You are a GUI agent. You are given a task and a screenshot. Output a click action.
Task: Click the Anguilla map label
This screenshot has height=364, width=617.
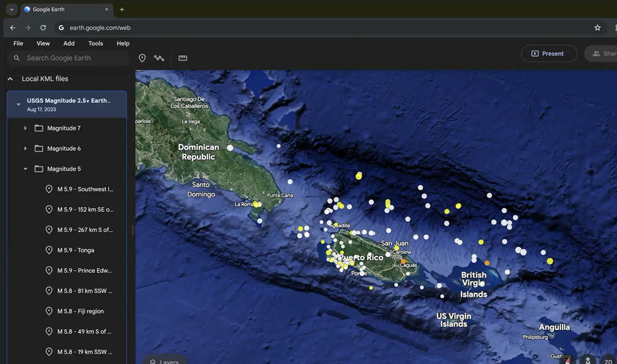pyautogui.click(x=554, y=327)
